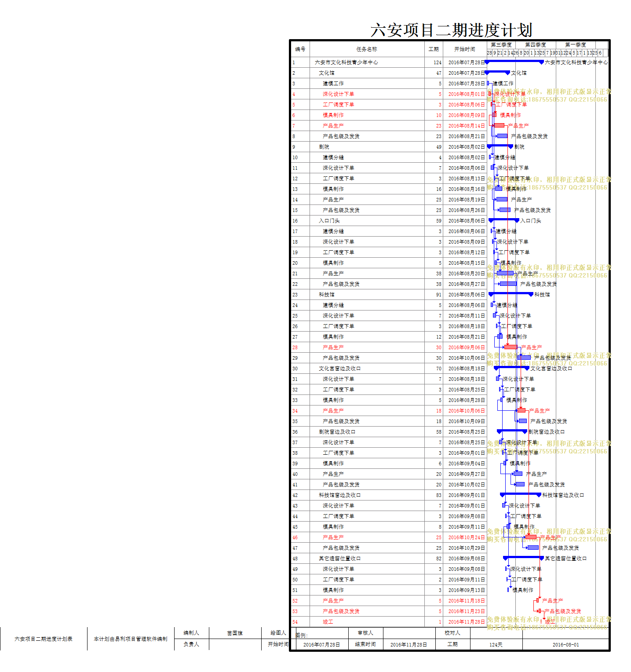Select the footer text 本计划由易利项目管理软件编制
The image size is (631, 672).
click(131, 639)
